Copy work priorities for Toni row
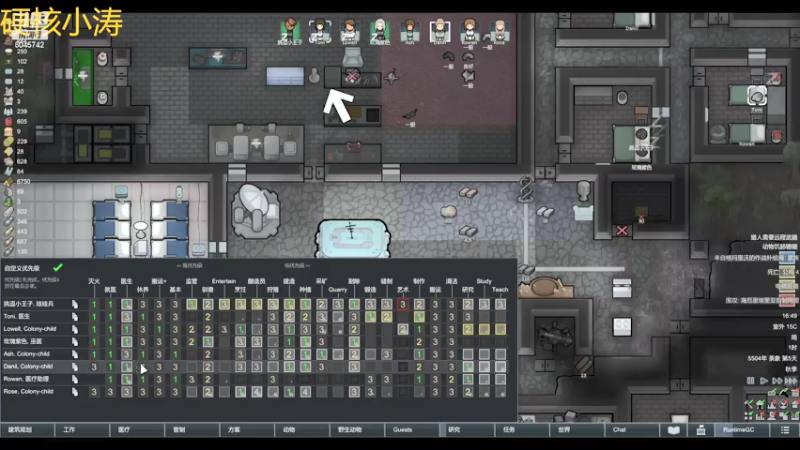 point(75,317)
